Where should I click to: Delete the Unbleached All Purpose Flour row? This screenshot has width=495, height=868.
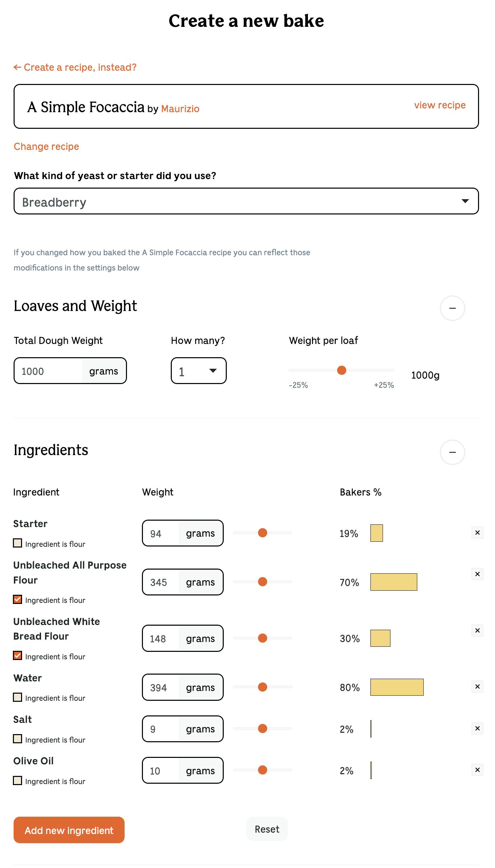tap(477, 574)
